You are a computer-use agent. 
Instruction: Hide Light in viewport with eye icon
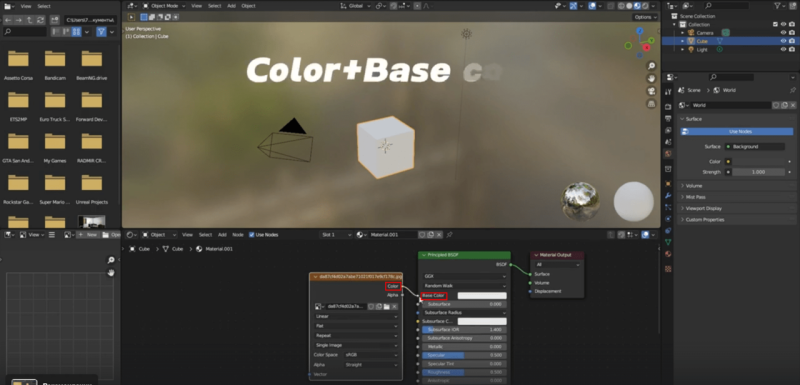[x=784, y=49]
